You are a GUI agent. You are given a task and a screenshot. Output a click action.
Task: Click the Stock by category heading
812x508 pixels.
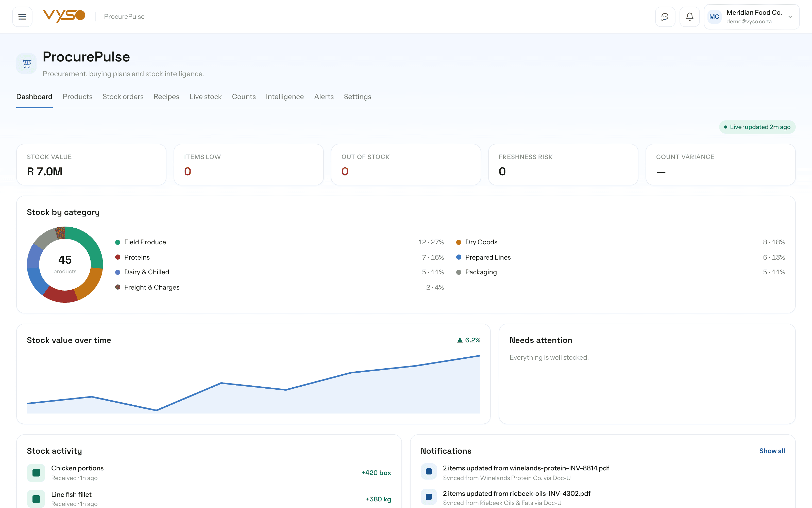(63, 212)
